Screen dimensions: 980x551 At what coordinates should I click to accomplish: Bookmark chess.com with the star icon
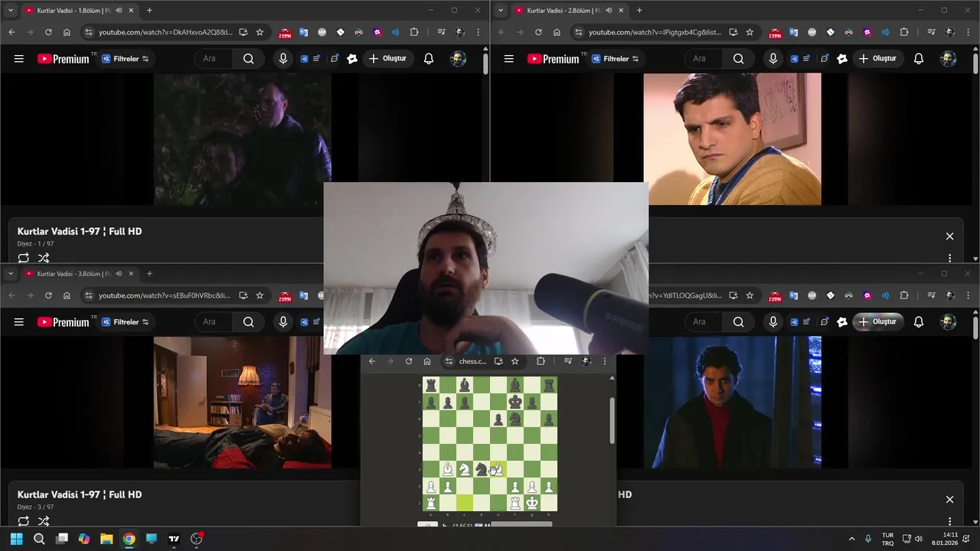coord(515,361)
